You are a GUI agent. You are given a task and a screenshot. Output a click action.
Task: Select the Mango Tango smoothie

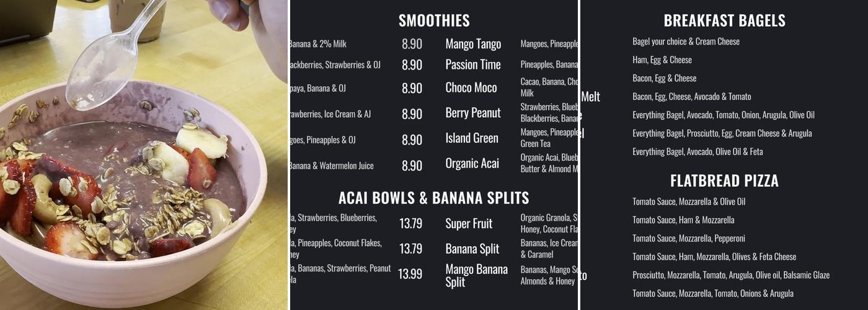pyautogui.click(x=473, y=44)
